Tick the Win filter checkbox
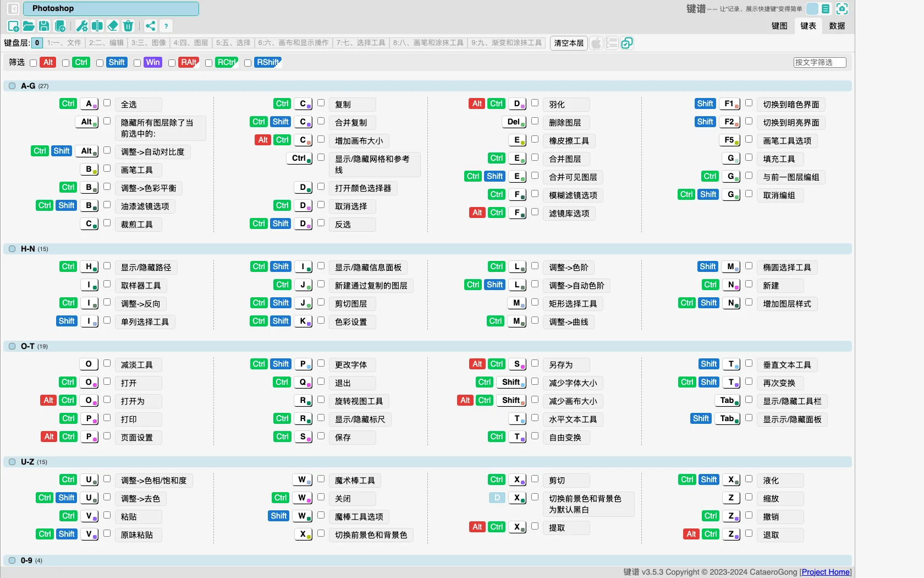 137,63
